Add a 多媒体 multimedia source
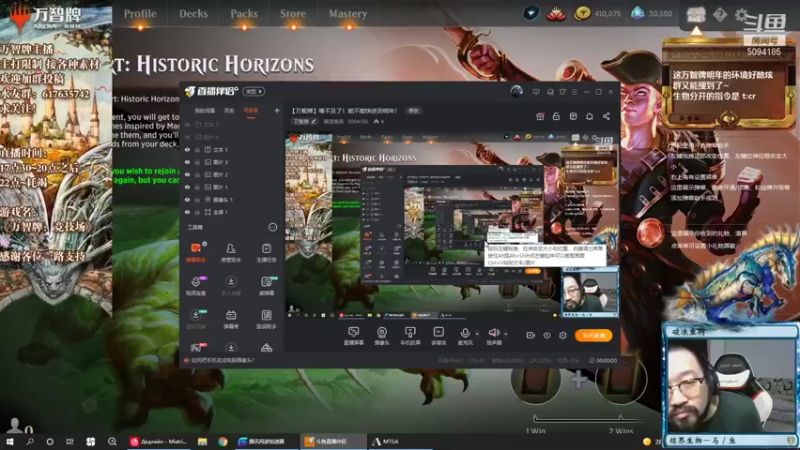 coord(438,336)
